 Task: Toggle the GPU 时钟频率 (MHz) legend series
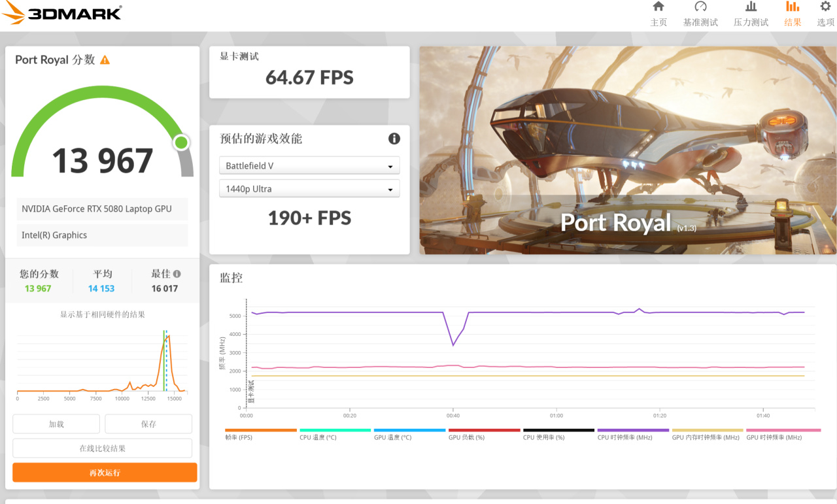(x=783, y=434)
